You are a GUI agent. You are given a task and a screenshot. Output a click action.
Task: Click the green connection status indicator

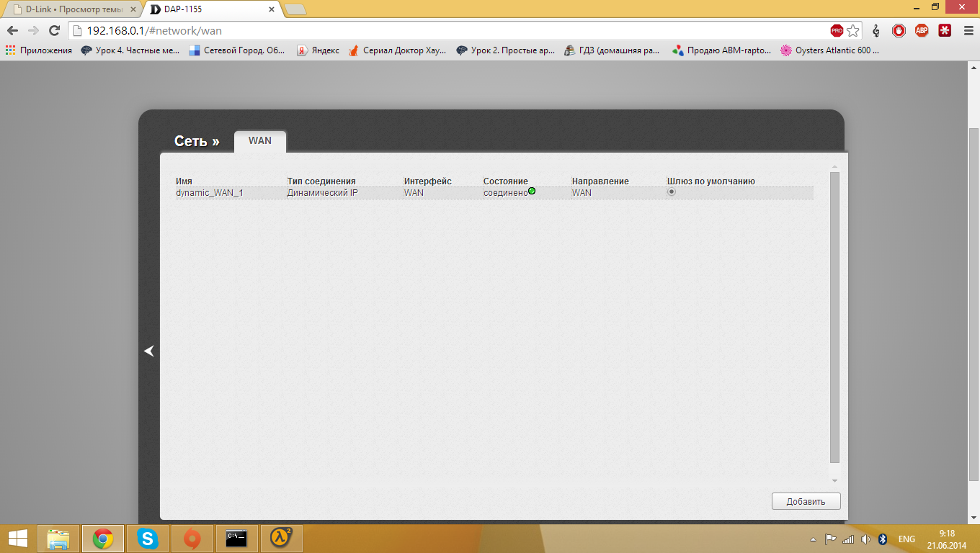pyautogui.click(x=532, y=191)
